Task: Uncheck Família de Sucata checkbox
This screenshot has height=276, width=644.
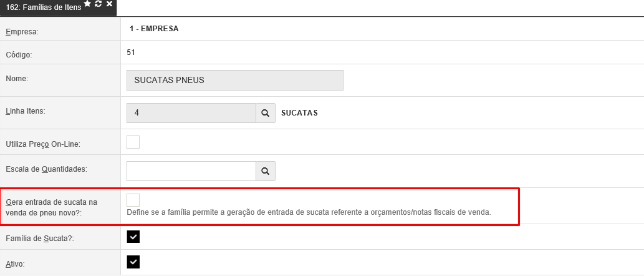Action: pos(133,237)
